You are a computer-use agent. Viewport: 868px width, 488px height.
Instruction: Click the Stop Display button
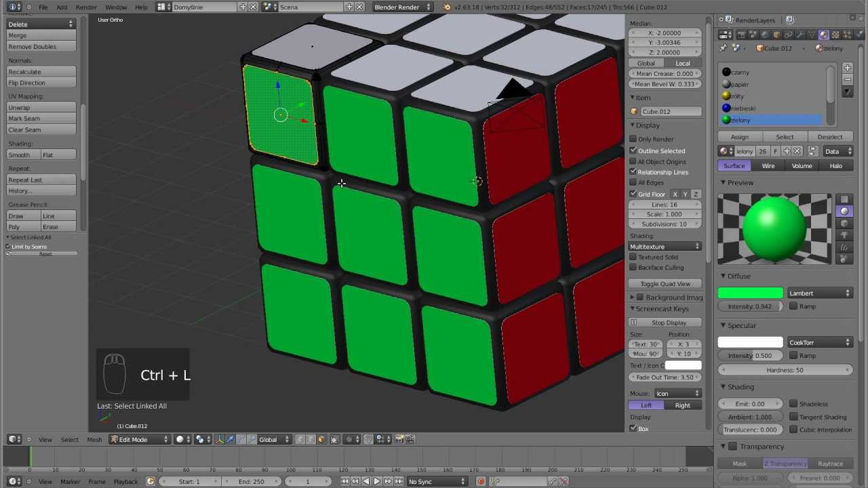coord(665,323)
